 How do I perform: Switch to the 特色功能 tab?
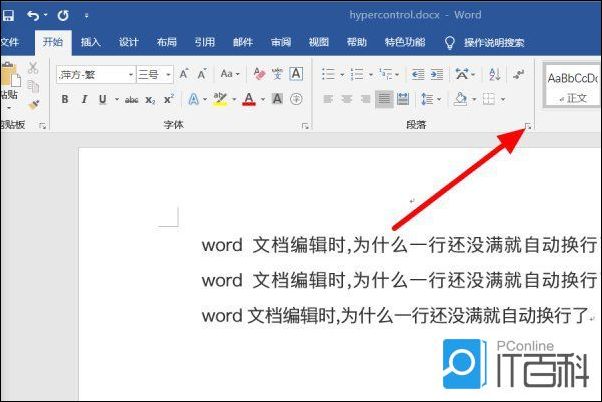pyautogui.click(x=405, y=42)
